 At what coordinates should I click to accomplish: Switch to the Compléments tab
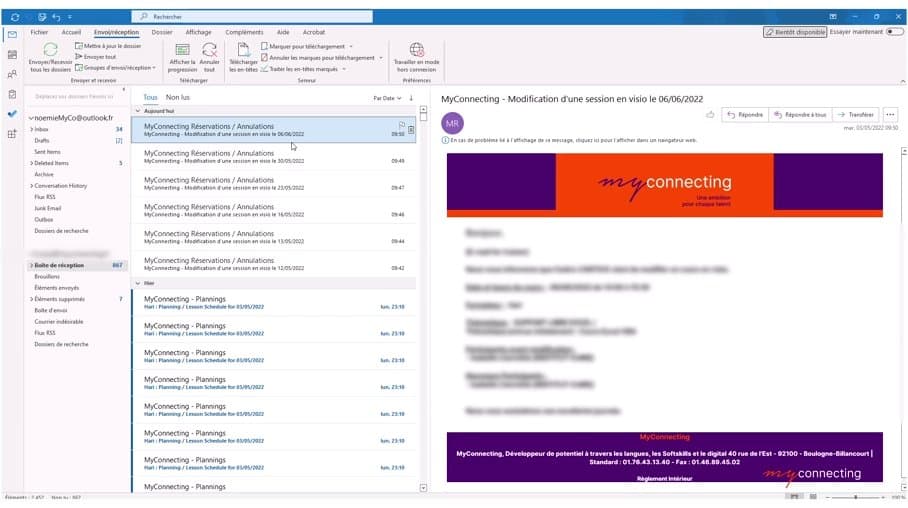[x=244, y=32]
